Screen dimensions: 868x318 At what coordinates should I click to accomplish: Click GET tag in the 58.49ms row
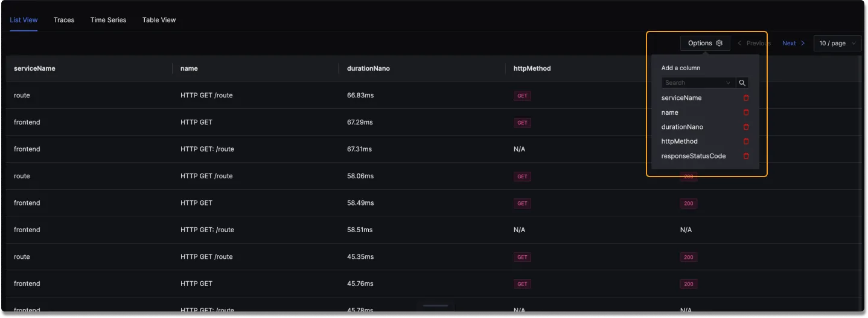tap(522, 203)
